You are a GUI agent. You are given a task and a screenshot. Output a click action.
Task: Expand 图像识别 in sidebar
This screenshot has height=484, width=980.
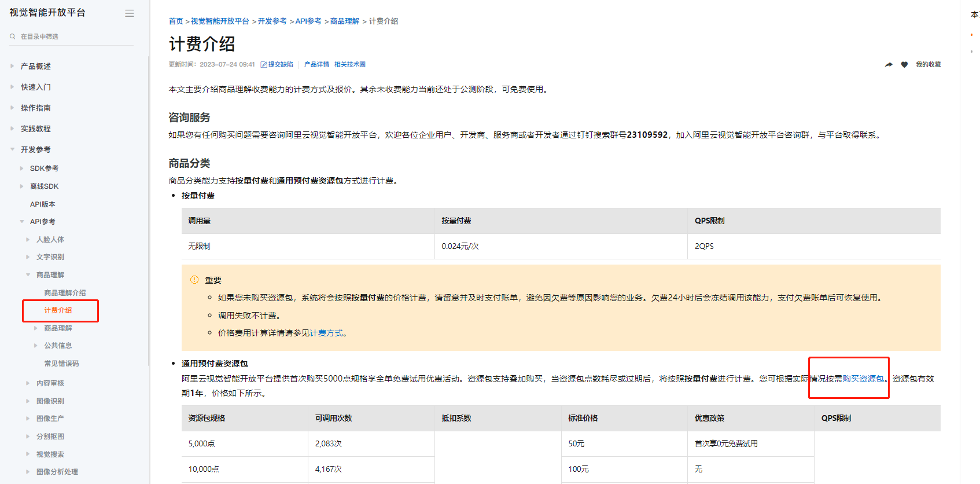[x=28, y=401]
